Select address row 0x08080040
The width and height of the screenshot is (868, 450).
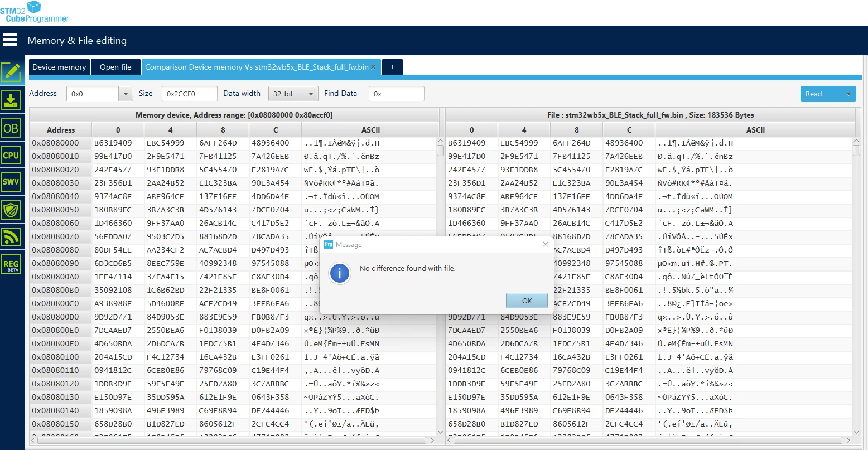pos(61,197)
